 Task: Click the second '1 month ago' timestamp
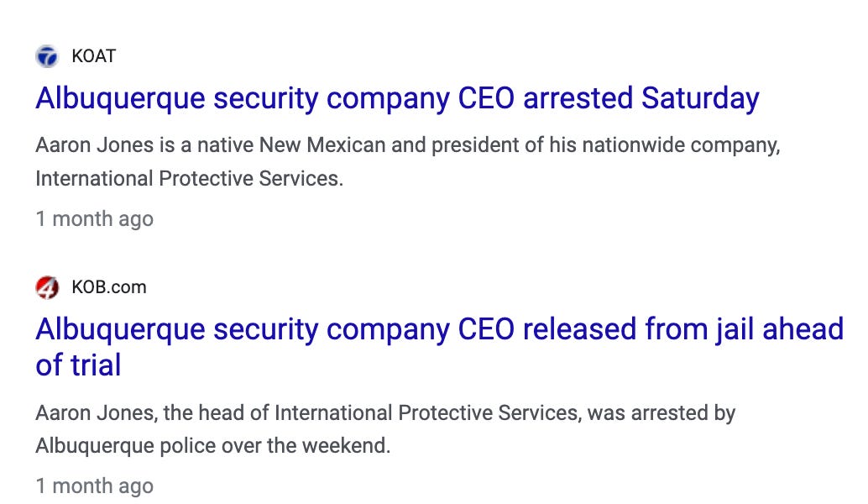(x=94, y=486)
